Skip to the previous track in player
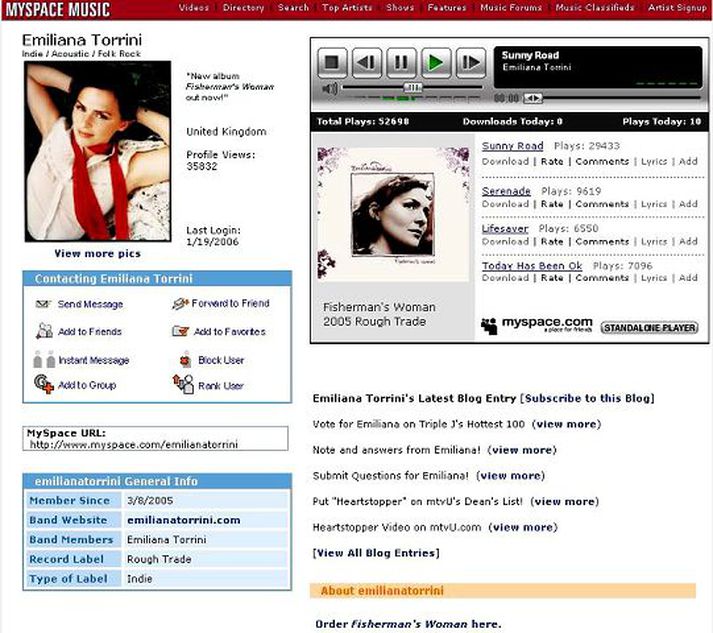This screenshot has height=633, width=713. [x=367, y=62]
